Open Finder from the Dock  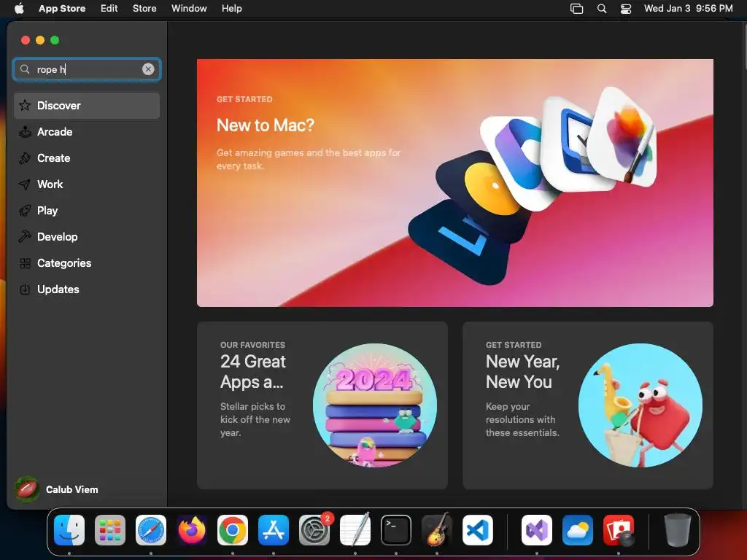point(69,530)
